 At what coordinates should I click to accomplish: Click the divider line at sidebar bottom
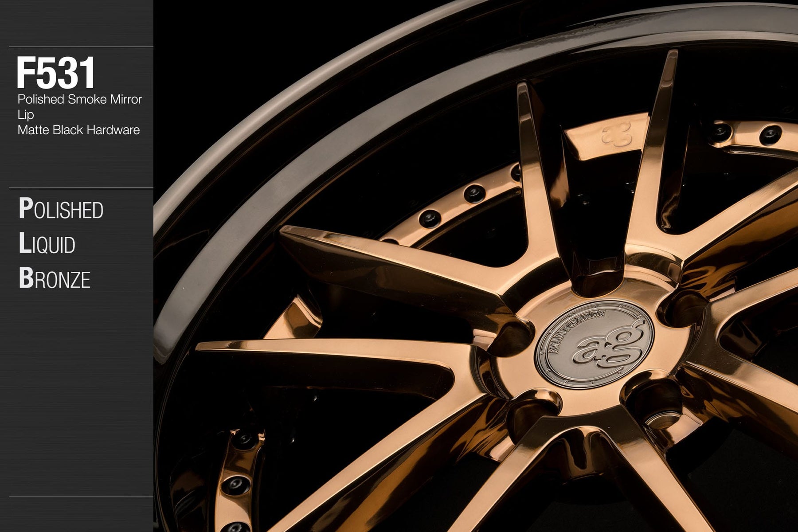click(x=81, y=497)
